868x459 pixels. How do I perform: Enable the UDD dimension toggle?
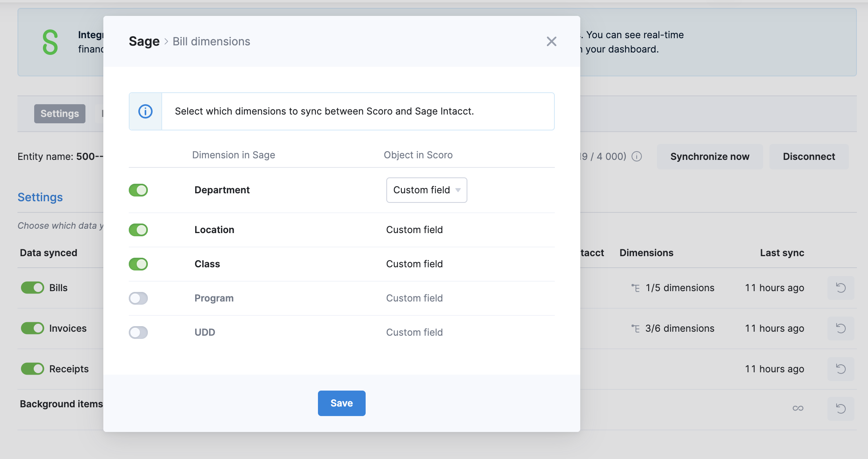[x=138, y=333]
